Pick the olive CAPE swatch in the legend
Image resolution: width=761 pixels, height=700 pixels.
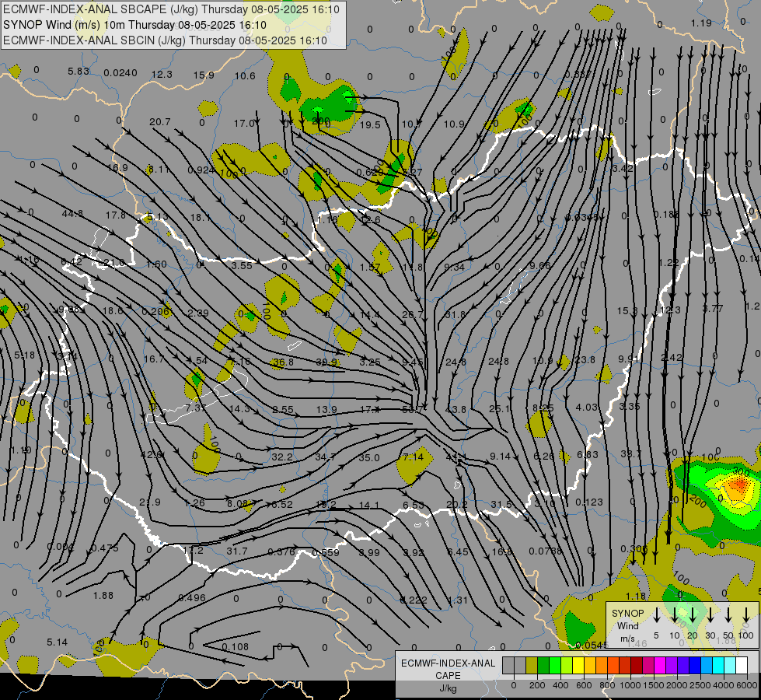(532, 665)
